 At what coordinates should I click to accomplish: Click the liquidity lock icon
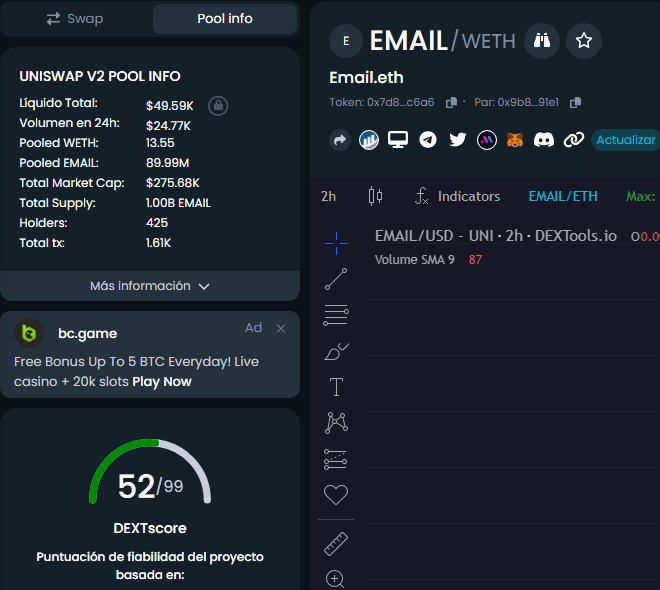pos(218,106)
